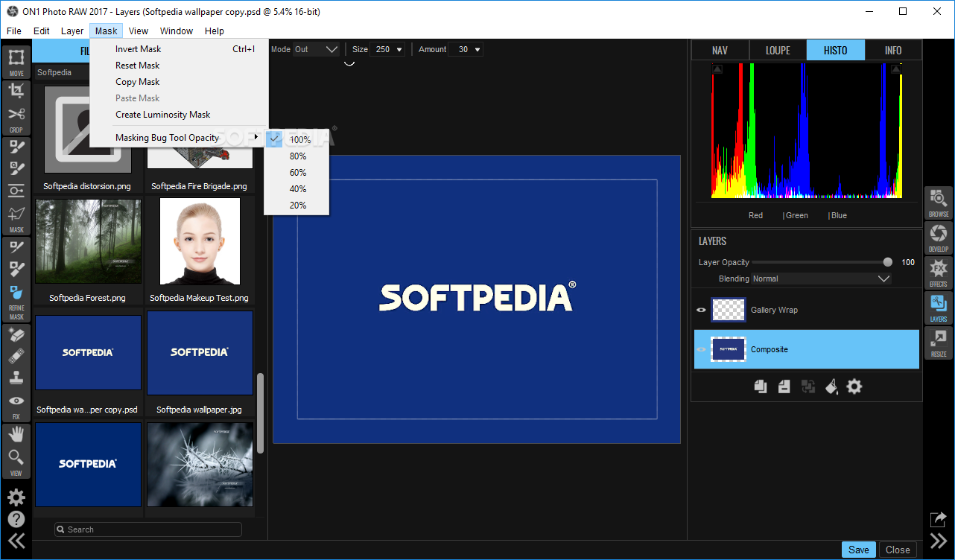
Task: Click the Search input field
Action: [148, 529]
